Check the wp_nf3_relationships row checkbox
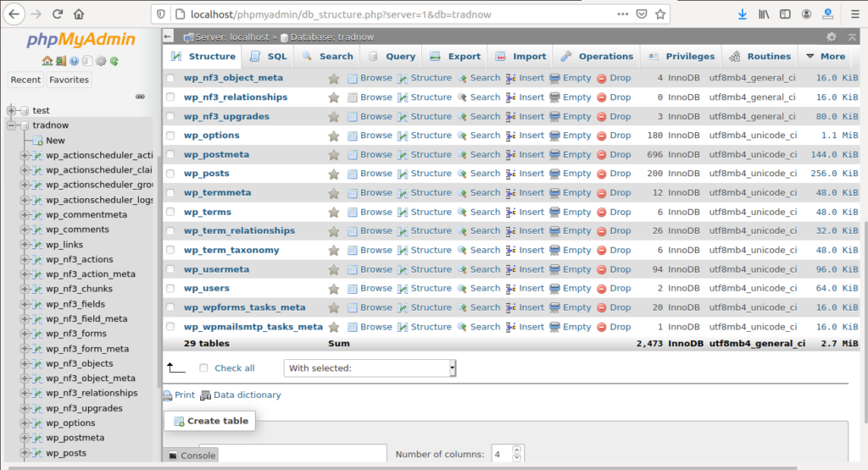 tap(170, 97)
